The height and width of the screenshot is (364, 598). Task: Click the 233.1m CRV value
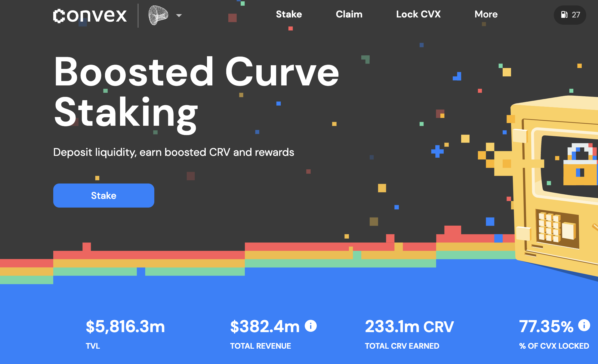(x=409, y=326)
